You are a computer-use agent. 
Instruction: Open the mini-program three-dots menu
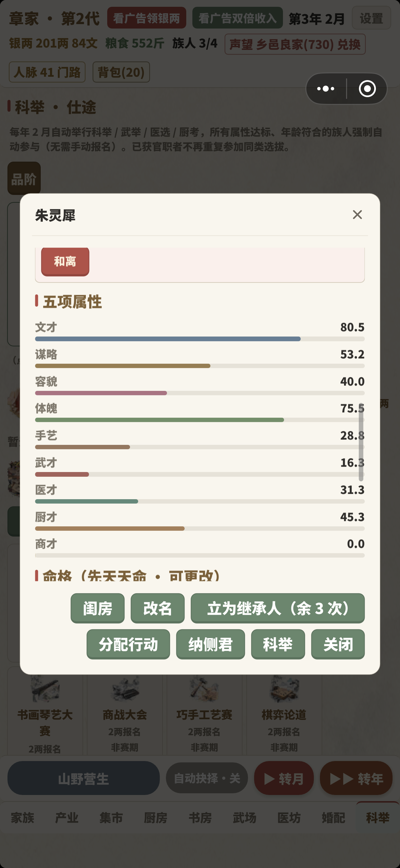click(x=326, y=89)
